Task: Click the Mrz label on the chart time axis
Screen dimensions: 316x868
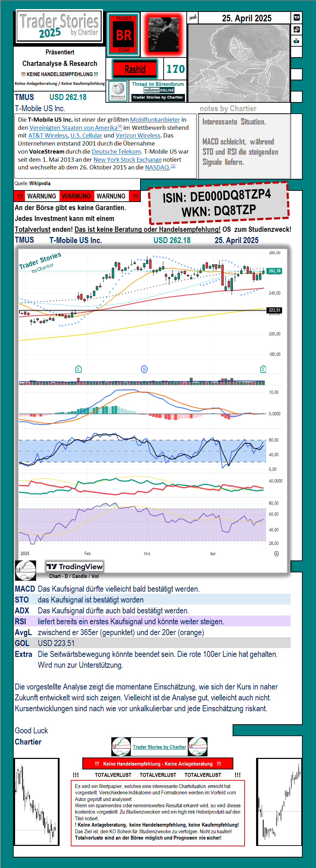Action: 147,553
